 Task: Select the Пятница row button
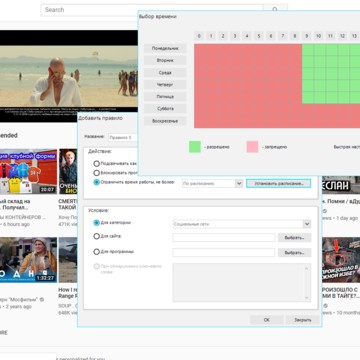(x=165, y=97)
